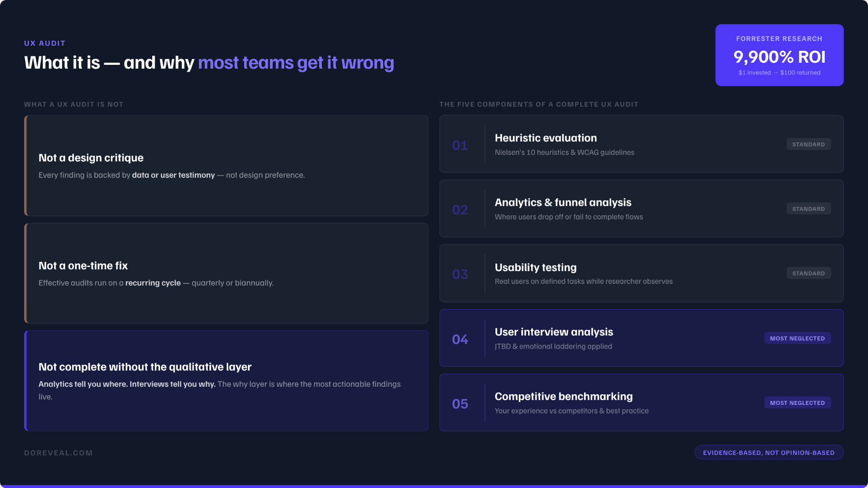Image resolution: width=868 pixels, height=488 pixels.
Task: Click the Evidence-based, not opinion-based pill
Action: click(769, 452)
